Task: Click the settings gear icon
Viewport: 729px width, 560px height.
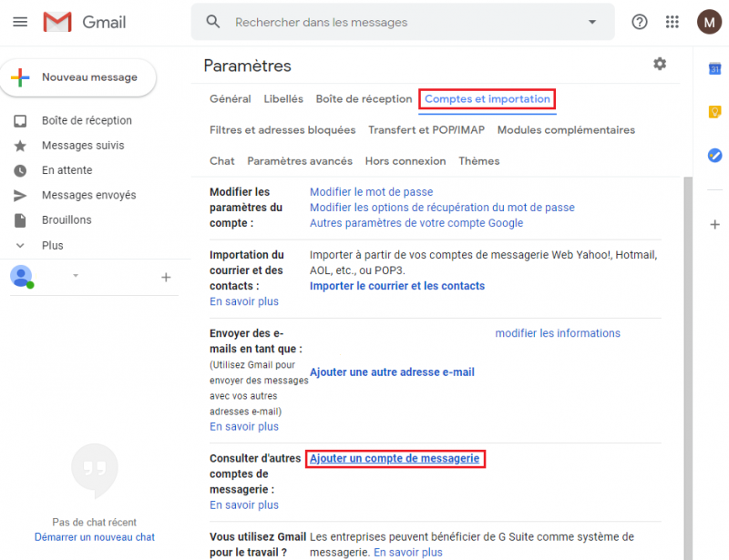Action: point(660,64)
